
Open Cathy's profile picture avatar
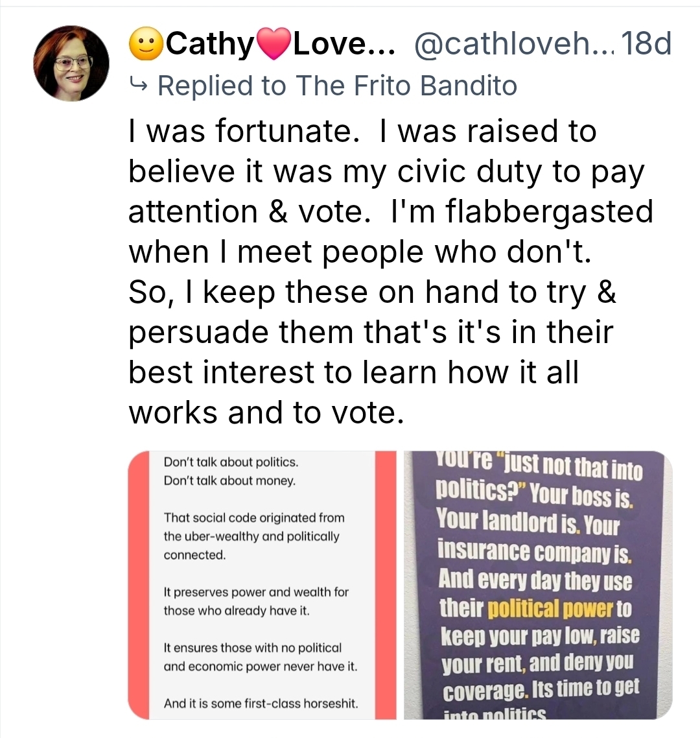(71, 63)
